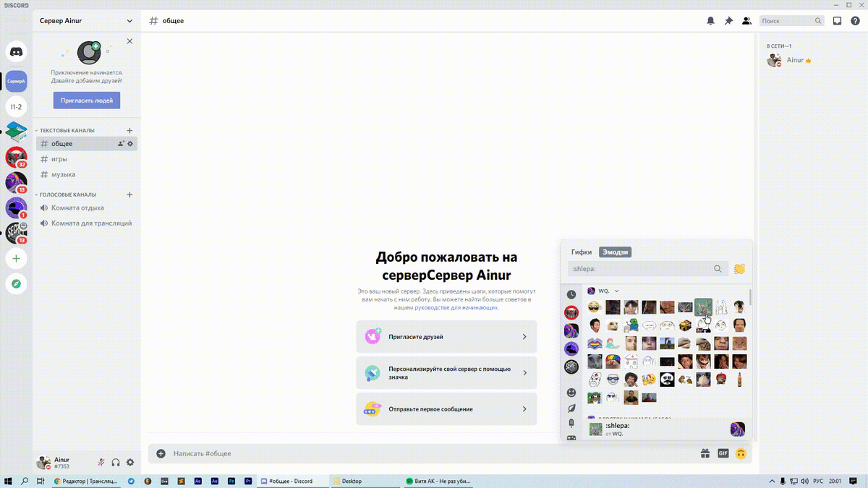The width and height of the screenshot is (868, 488).
Task: Open Windows Start menu
Action: coord(9,481)
